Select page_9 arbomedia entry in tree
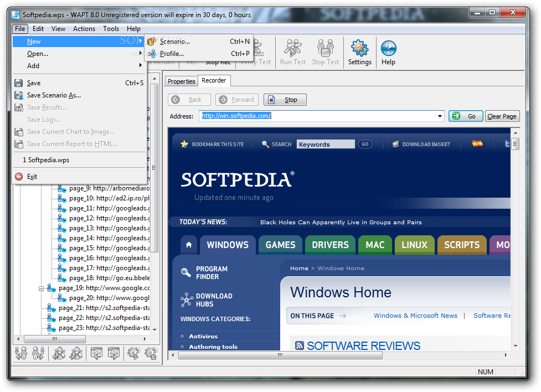The image size is (541, 392). (110, 188)
